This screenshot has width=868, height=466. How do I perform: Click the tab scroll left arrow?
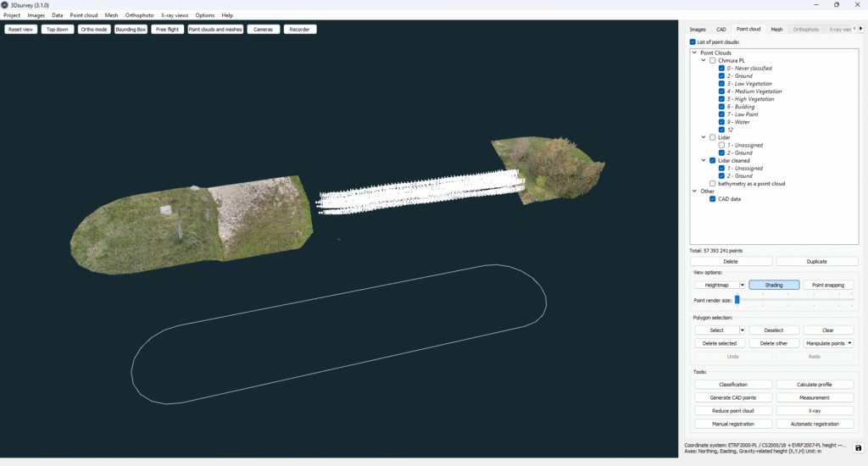point(854,28)
